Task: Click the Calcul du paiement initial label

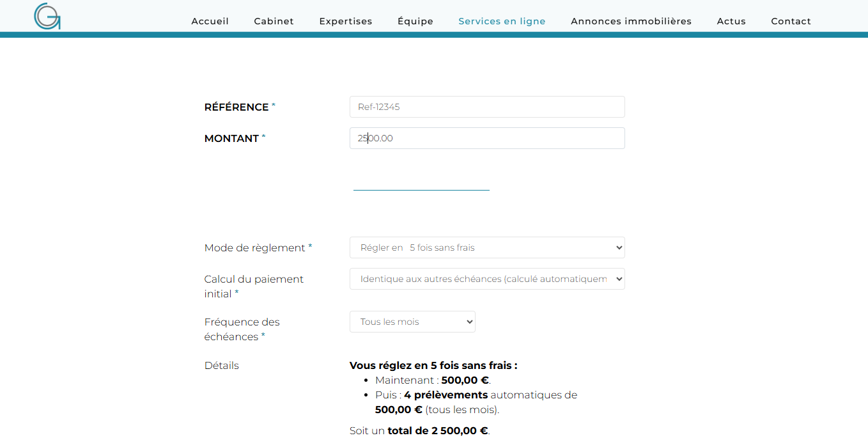Action: 254,286
